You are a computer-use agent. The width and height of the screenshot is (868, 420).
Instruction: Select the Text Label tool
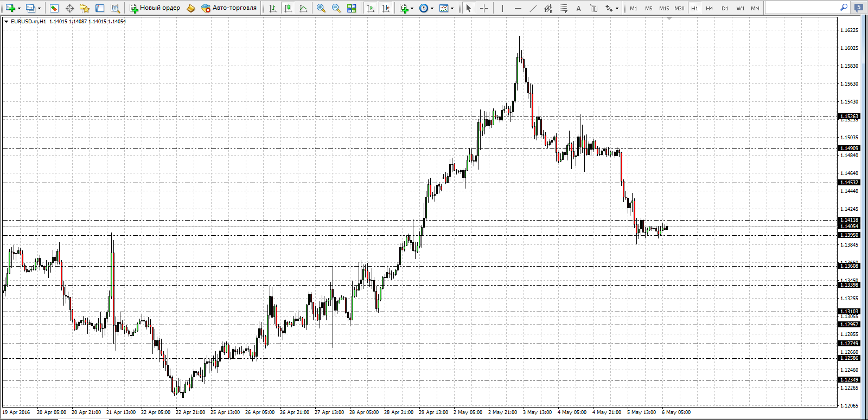[x=594, y=8]
